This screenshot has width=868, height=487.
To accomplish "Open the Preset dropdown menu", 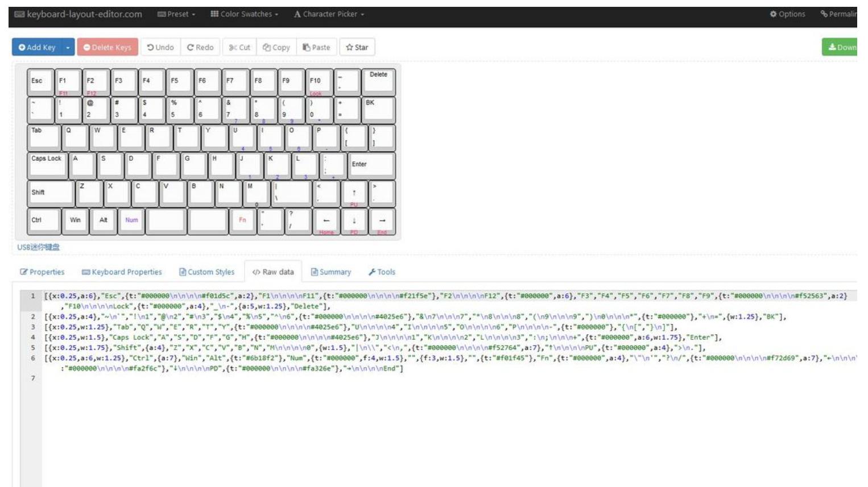I will coord(176,14).
